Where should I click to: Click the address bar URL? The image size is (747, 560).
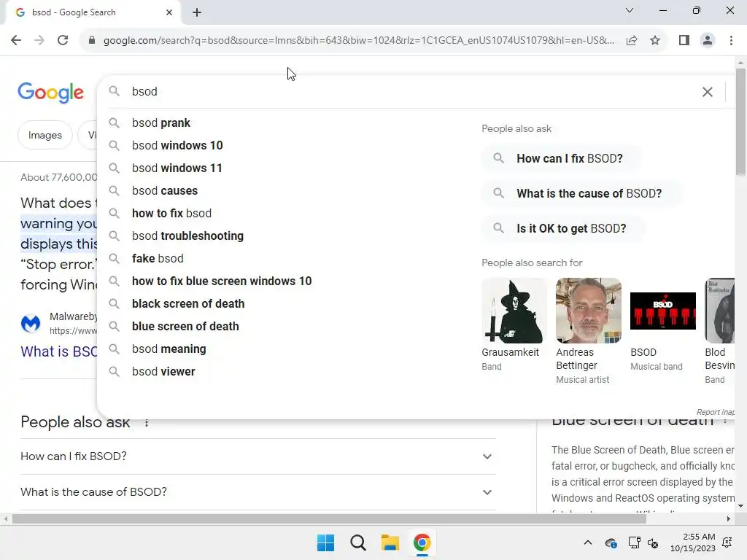point(358,40)
